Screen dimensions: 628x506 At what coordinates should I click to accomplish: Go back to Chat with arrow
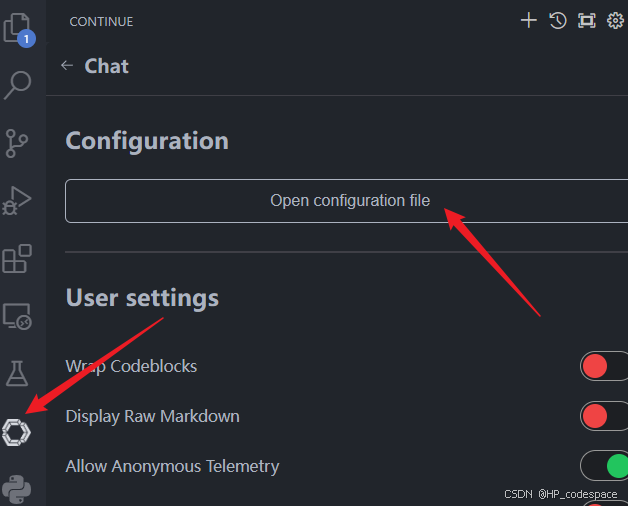[x=67, y=66]
